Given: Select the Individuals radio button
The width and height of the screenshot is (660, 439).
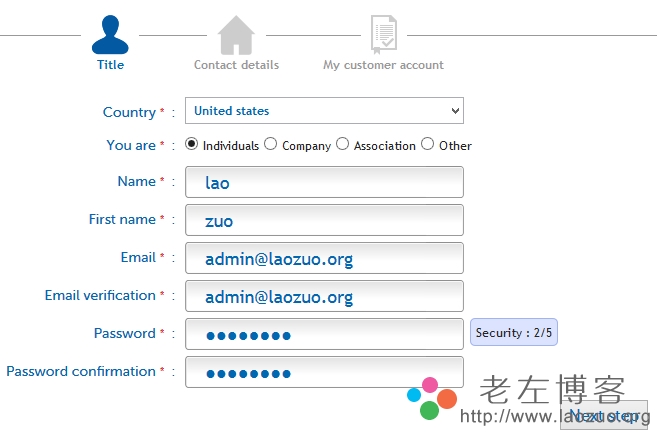Looking at the screenshot, I should click(191, 144).
